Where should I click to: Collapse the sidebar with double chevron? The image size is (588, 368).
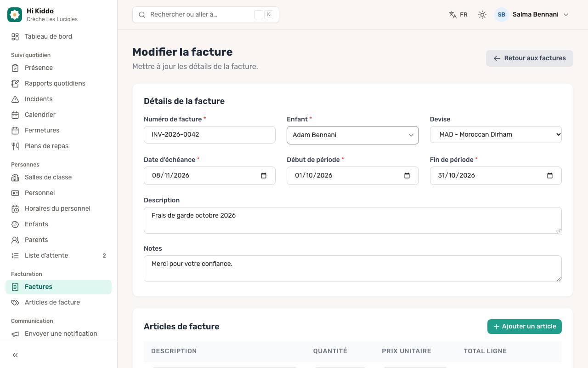[15, 355]
